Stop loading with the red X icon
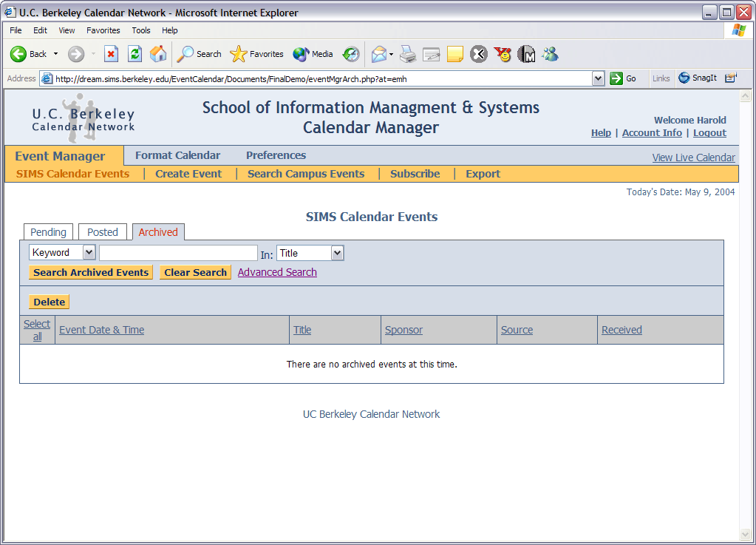Image resolution: width=756 pixels, height=545 pixels. 112,54
